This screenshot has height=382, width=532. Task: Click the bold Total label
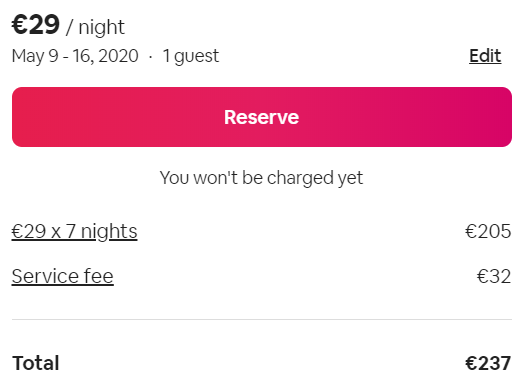pyautogui.click(x=36, y=363)
